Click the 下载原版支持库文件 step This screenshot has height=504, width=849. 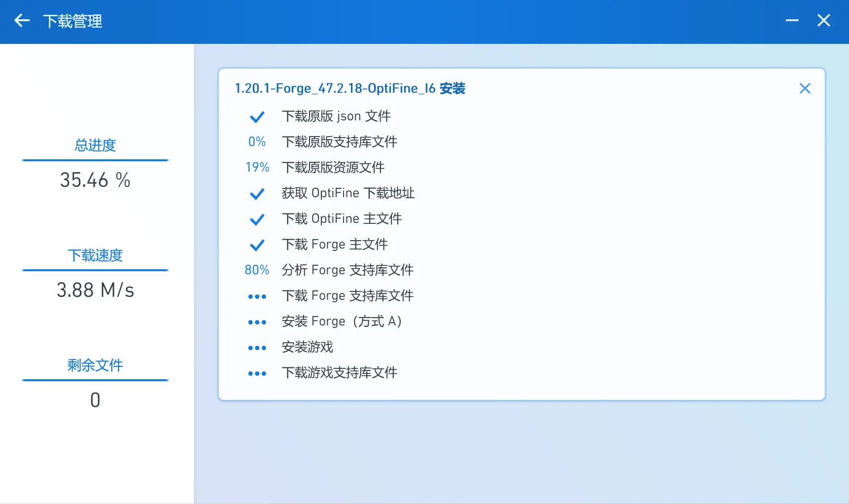click(x=340, y=142)
